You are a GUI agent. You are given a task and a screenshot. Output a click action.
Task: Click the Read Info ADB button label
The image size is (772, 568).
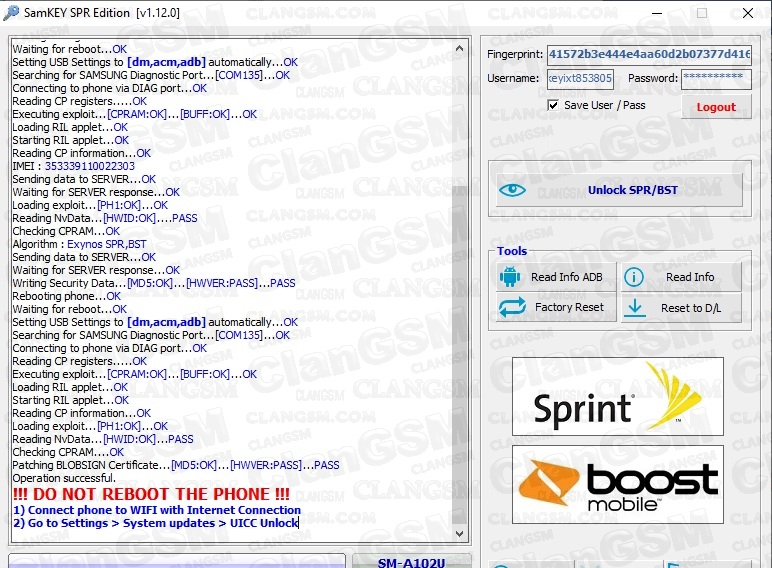tap(566, 277)
